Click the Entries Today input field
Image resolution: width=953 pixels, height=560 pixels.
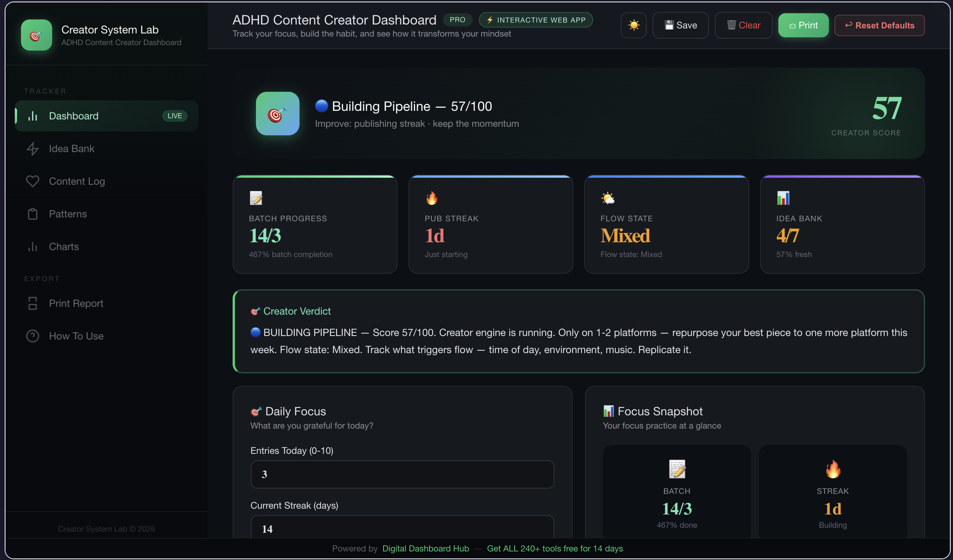coord(402,474)
